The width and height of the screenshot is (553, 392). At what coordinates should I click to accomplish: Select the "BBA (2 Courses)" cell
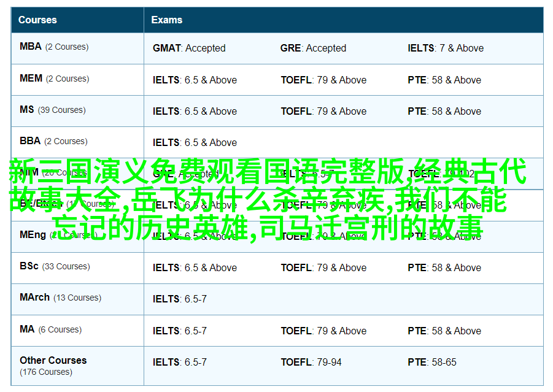click(77, 142)
